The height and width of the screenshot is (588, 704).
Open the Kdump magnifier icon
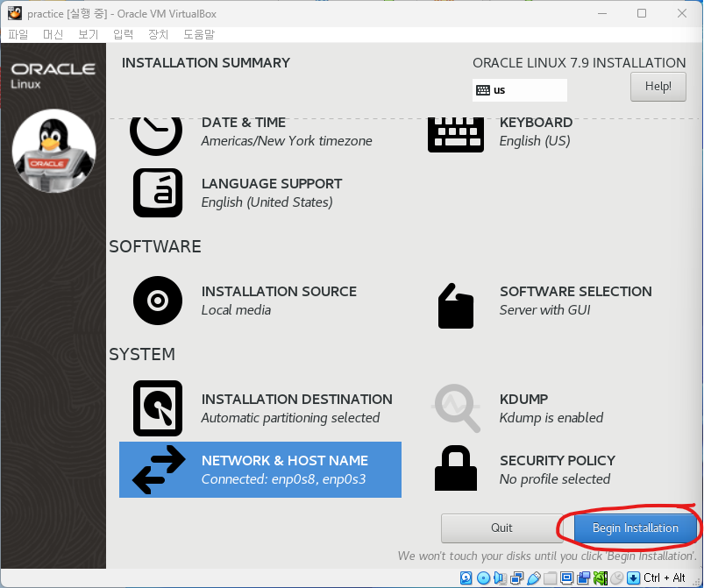click(456, 408)
